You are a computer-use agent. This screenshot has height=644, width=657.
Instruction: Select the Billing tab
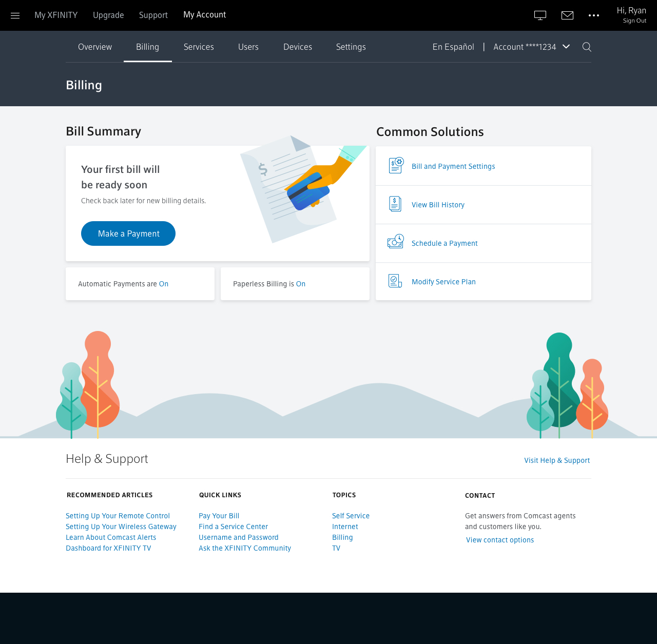coord(148,47)
